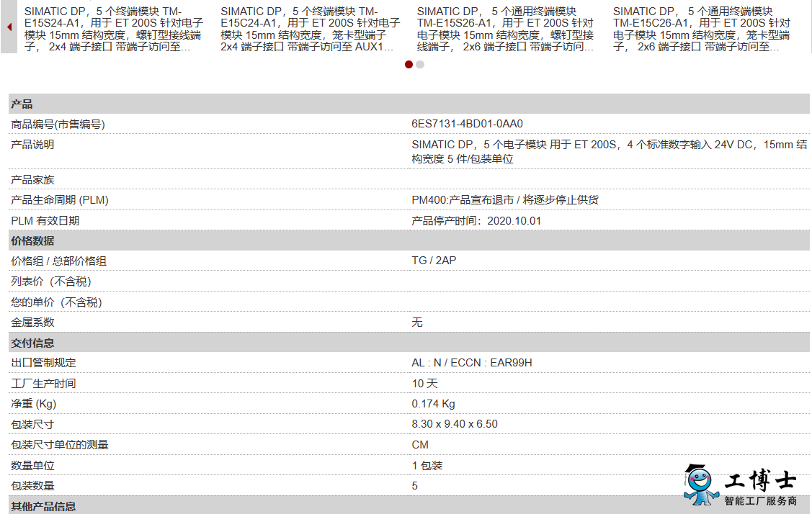Select the second grey carousel page dot
Image resolution: width=812 pixels, height=514 pixels.
[420, 64]
